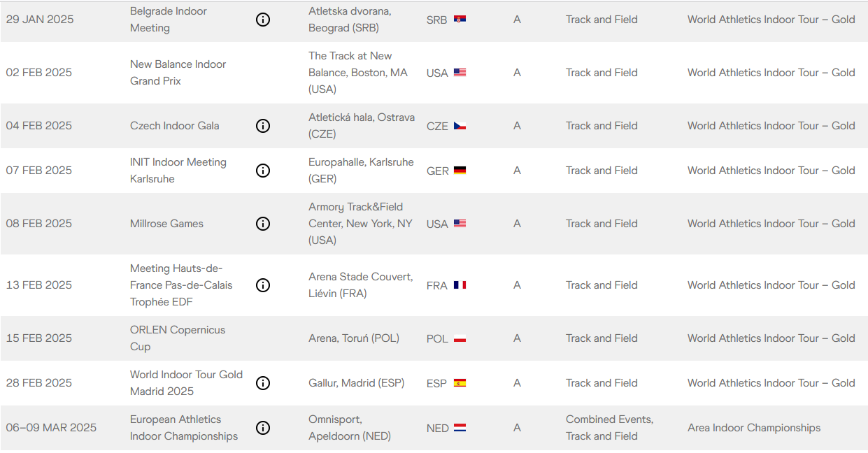Click the Polish flag next to POL
This screenshot has height=453, width=868.
pos(460,338)
